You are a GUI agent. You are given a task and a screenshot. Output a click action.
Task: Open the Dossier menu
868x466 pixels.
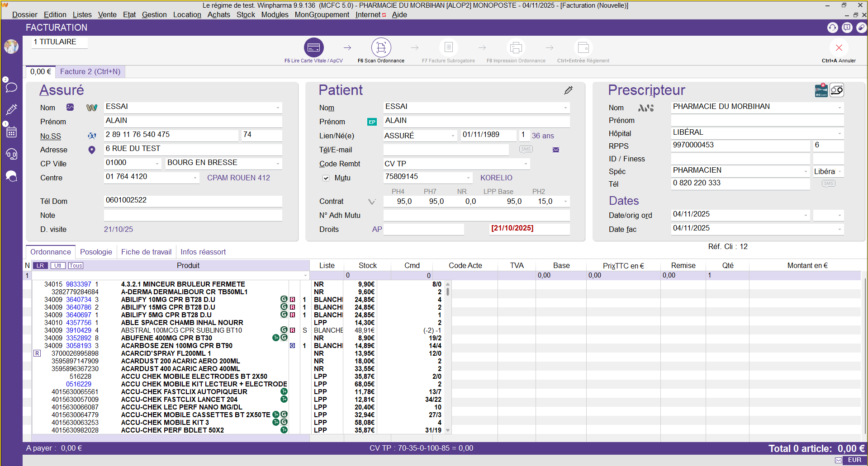pyautogui.click(x=25, y=14)
